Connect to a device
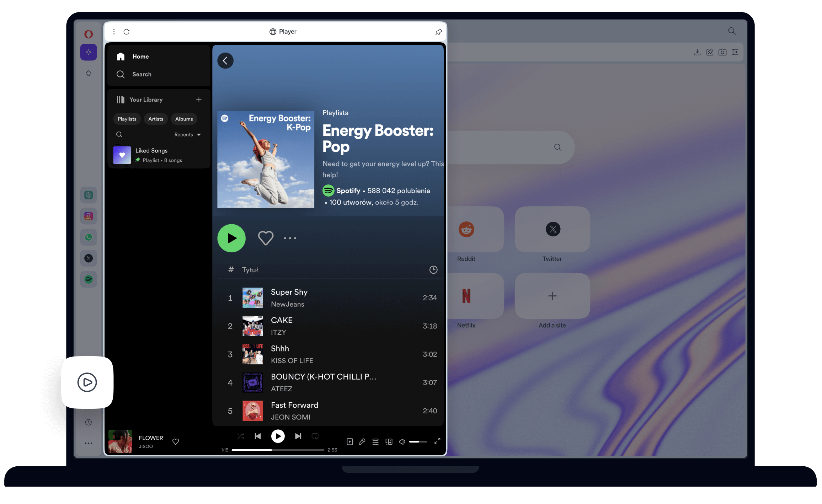Image resolution: width=822 pixels, height=504 pixels. (389, 441)
